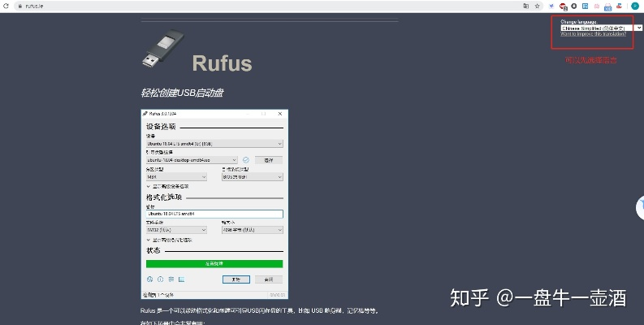Image resolution: width=644 pixels, height=325 pixels.
Task: Open the Change language dropdown
Action: pos(601,28)
